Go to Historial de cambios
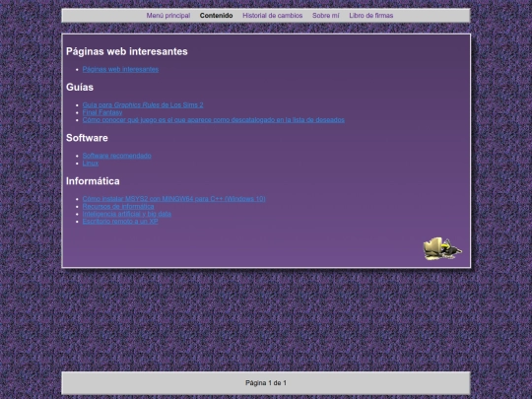Viewport: 532px width, 399px height. click(273, 16)
